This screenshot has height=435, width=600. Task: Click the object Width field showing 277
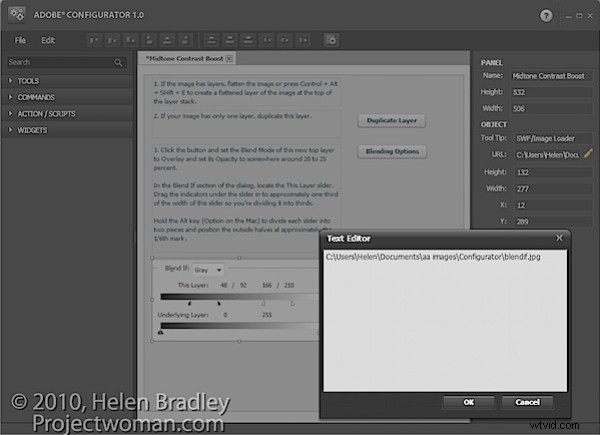click(553, 189)
